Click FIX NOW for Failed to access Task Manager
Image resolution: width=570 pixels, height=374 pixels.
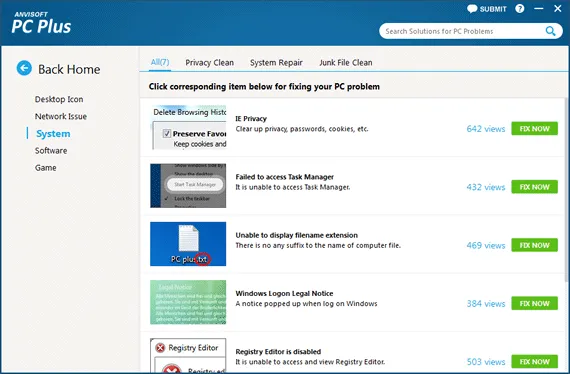534,187
